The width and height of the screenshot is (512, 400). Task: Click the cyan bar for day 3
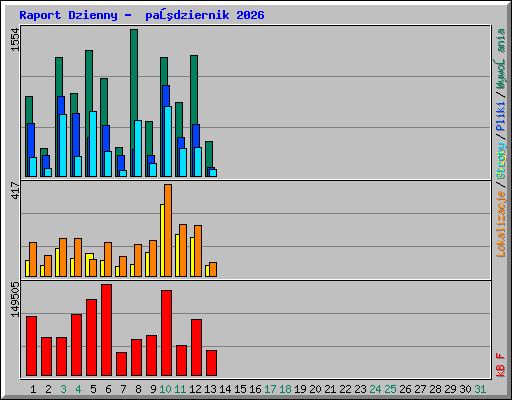pyautogui.click(x=63, y=145)
